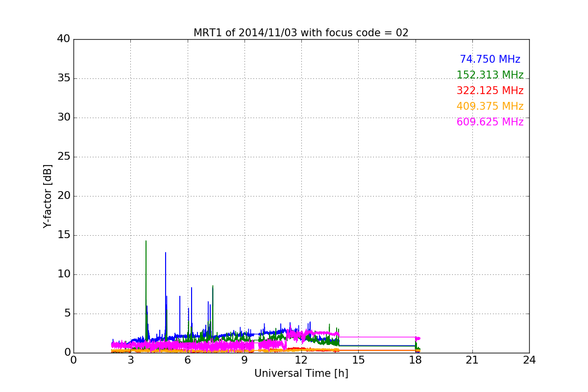Screen dimensions: 588x392
Task: Click the y-axis tick label 40
Action: [x=63, y=39]
